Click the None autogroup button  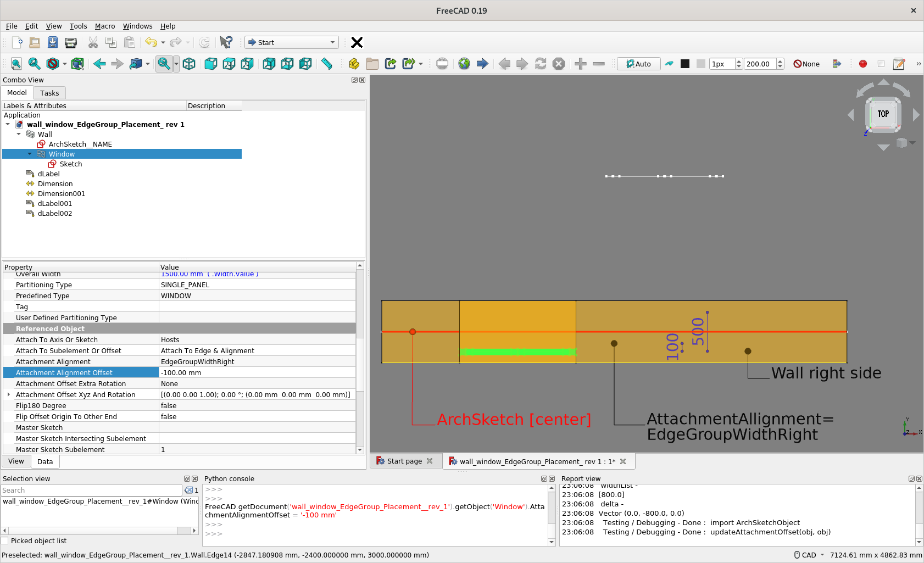tap(806, 64)
